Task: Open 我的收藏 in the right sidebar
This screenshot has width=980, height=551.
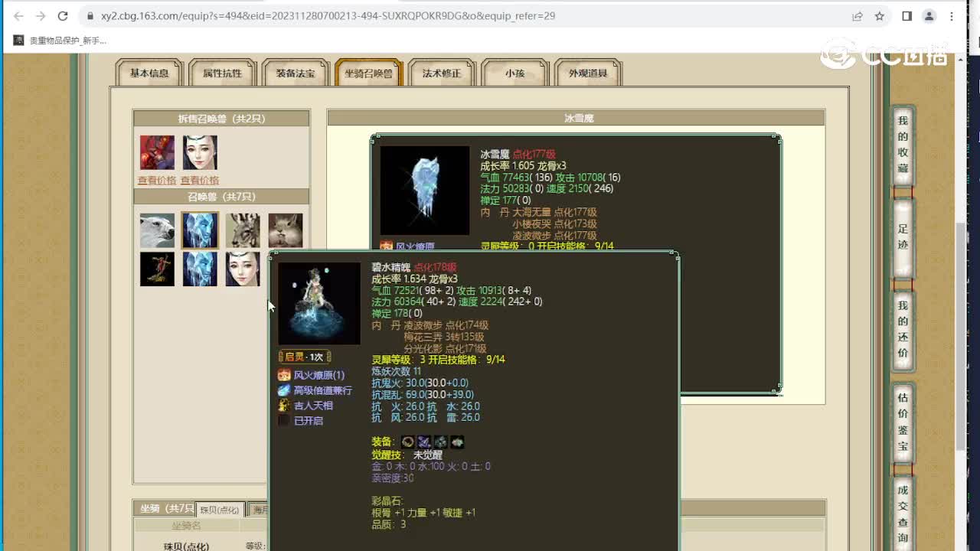Action: [903, 144]
